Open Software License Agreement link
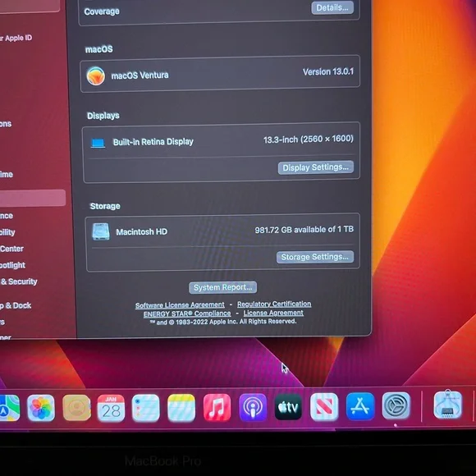This screenshot has height=476, width=476. click(x=180, y=305)
